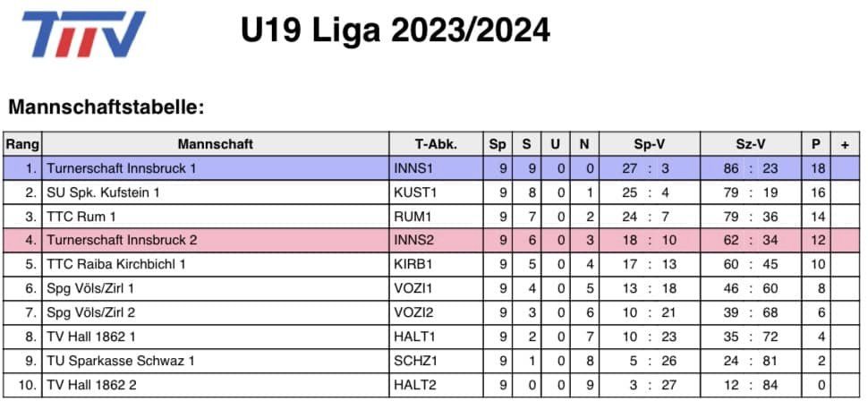Click the U19 Liga 2023/2024 title

click(x=396, y=30)
